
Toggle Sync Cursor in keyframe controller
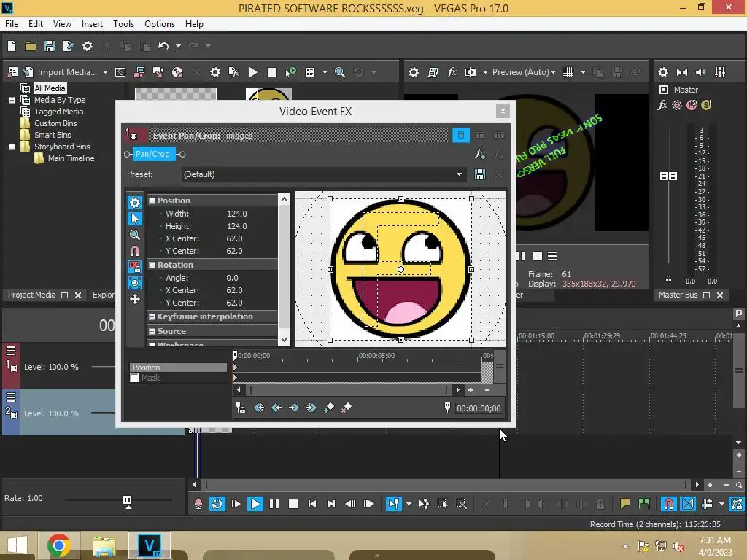(x=241, y=408)
